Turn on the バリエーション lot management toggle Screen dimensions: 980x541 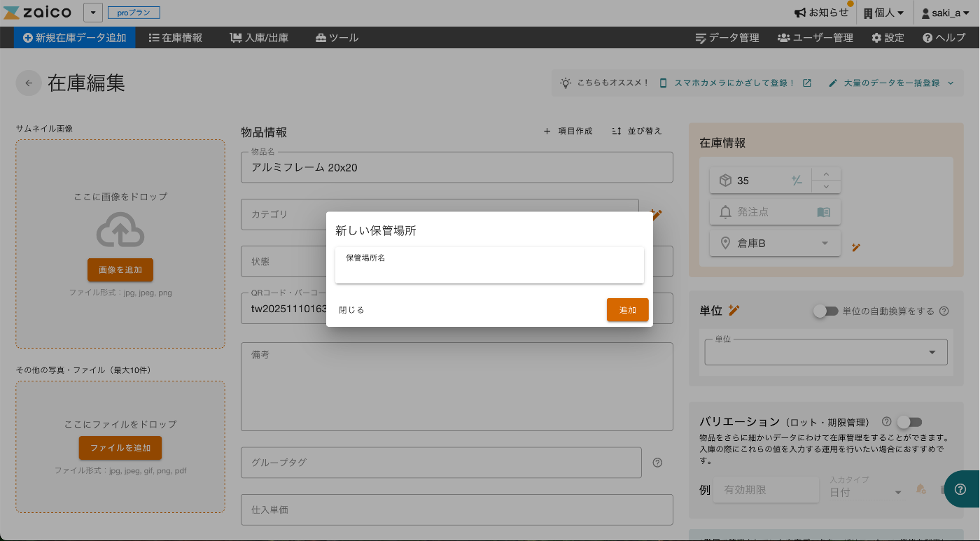910,421
